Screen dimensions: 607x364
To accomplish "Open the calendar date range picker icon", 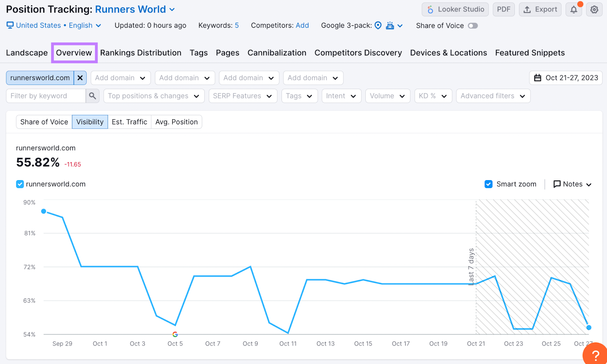I will click(x=538, y=78).
